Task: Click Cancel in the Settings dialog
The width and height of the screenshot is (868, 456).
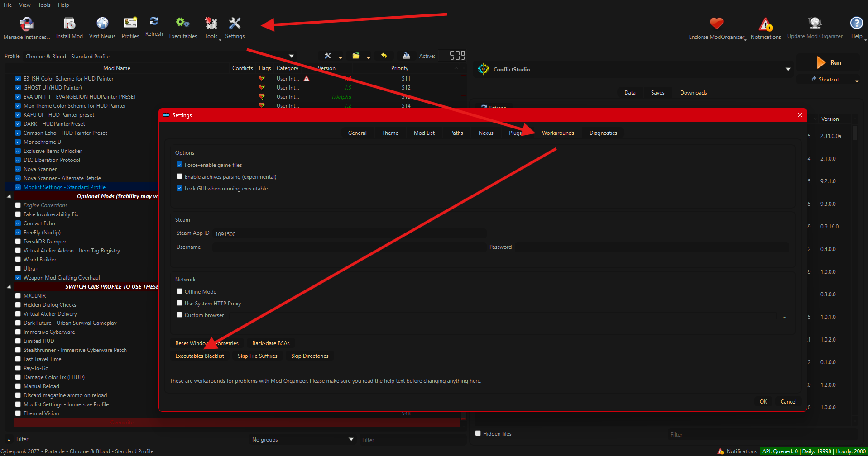Action: click(788, 402)
